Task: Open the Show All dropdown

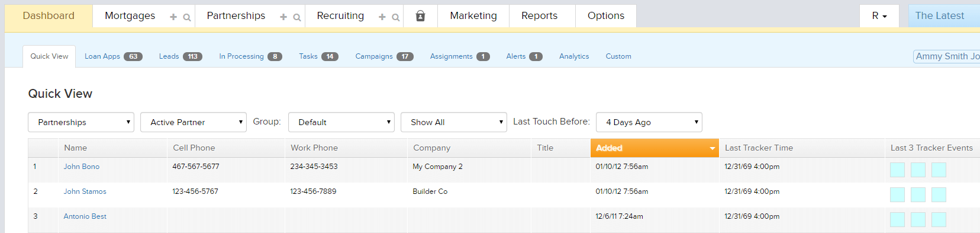Action: click(454, 122)
